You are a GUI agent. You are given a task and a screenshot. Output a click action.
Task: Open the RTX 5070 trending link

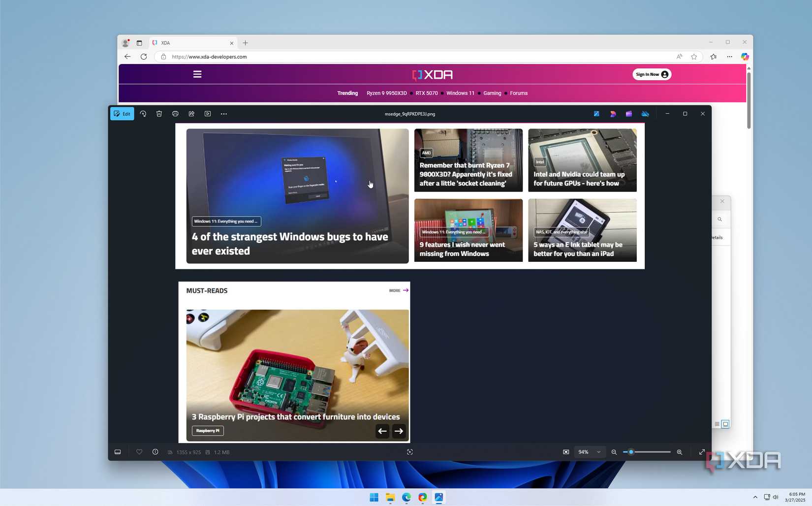(427, 93)
